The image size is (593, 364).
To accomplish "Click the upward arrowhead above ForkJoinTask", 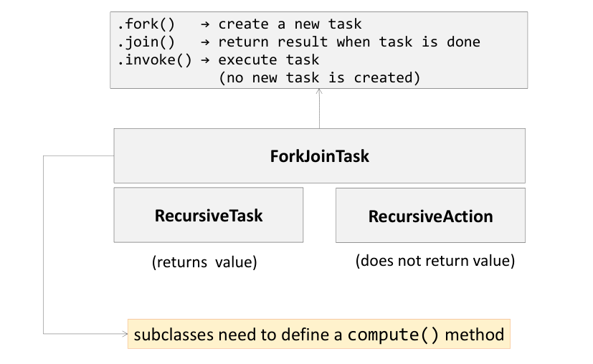I will point(319,93).
